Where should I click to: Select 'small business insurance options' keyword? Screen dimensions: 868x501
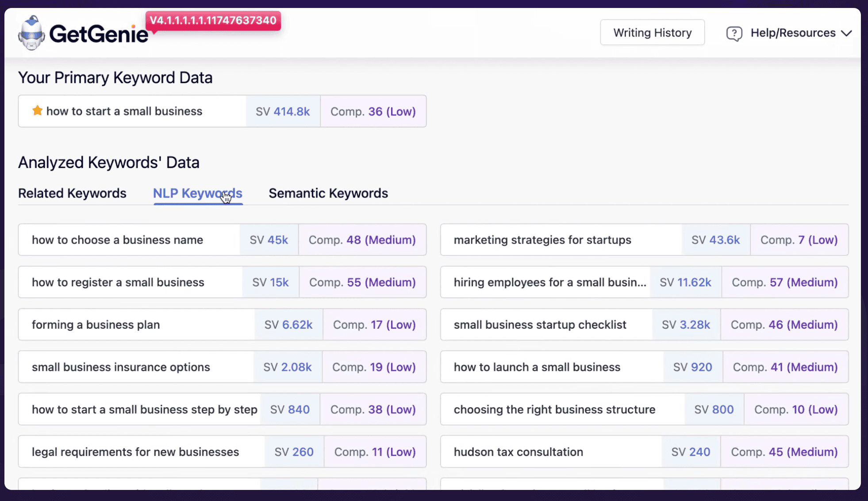pos(121,367)
